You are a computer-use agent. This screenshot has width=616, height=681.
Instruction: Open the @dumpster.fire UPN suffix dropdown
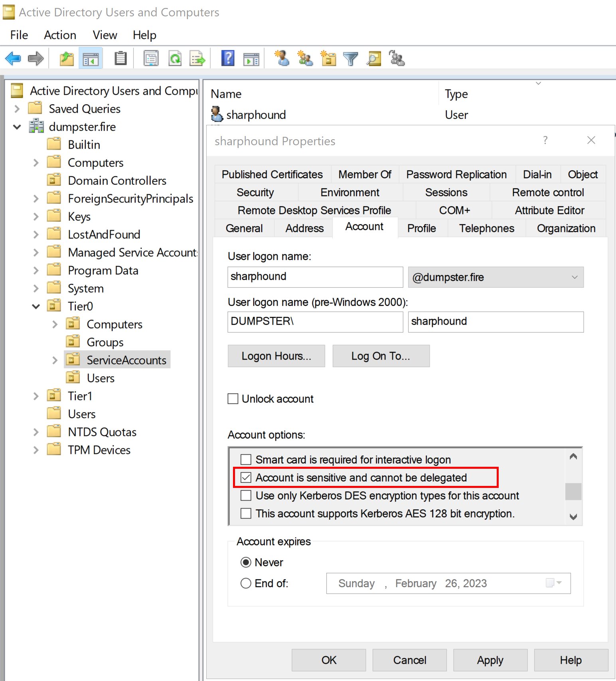point(496,277)
